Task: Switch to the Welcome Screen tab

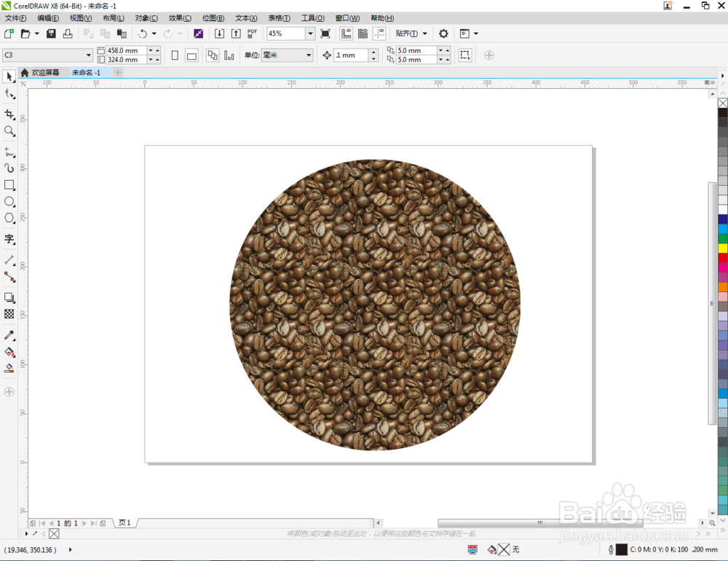Action: tap(40, 73)
